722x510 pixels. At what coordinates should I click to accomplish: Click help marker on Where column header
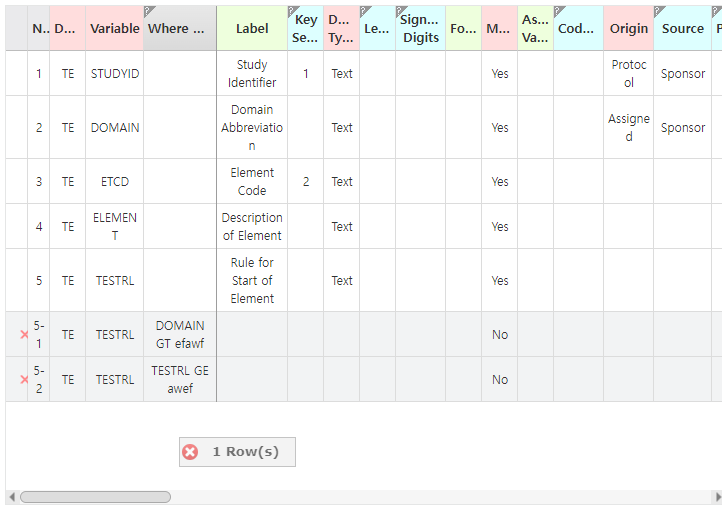[149, 11]
